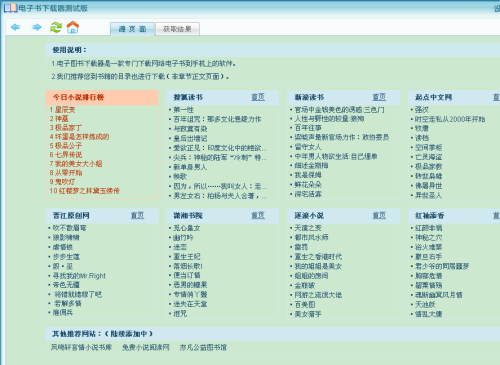Choose 若解多情 in 晋江原创网 list
500x365 pixels.
click(68, 303)
